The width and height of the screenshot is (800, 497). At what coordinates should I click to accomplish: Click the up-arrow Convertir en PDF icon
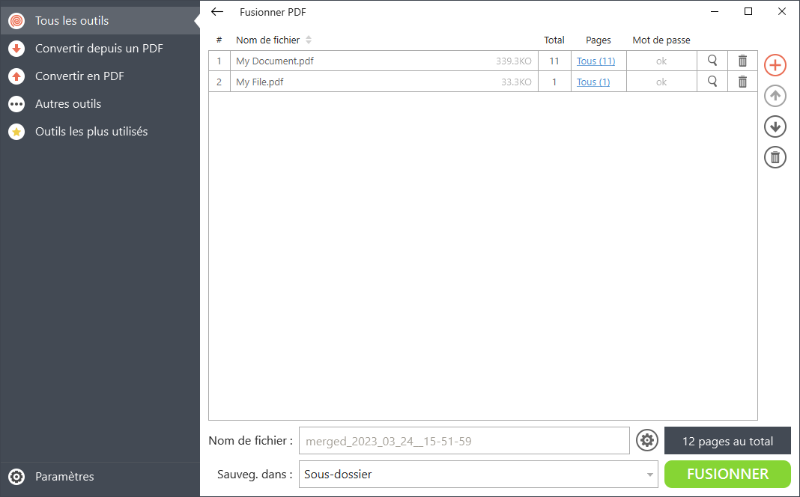pyautogui.click(x=16, y=76)
